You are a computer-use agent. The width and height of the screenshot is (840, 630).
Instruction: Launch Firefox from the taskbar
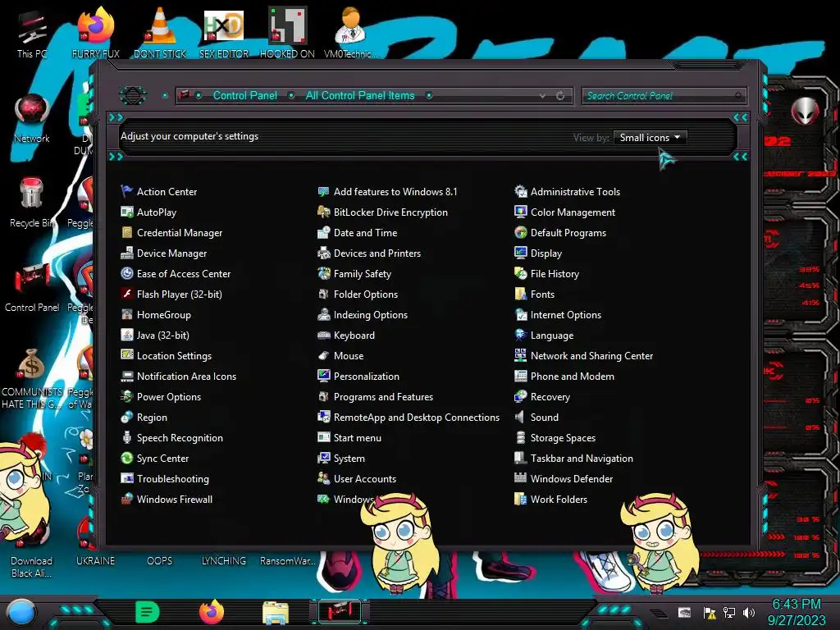coord(211,612)
